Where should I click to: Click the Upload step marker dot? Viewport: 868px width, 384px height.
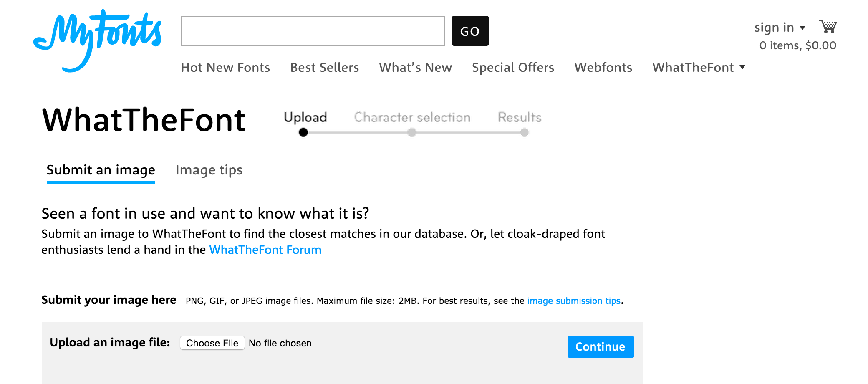[303, 132]
